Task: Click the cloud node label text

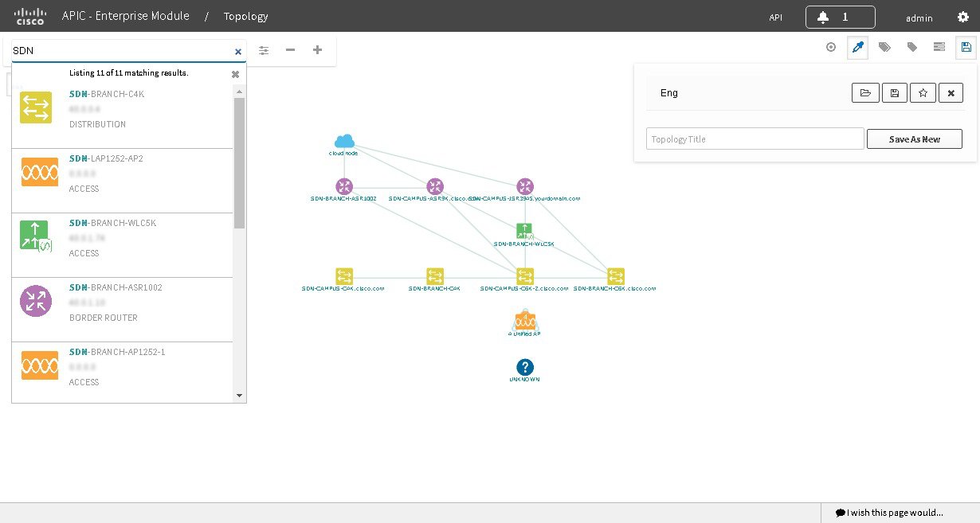Action: click(x=344, y=153)
